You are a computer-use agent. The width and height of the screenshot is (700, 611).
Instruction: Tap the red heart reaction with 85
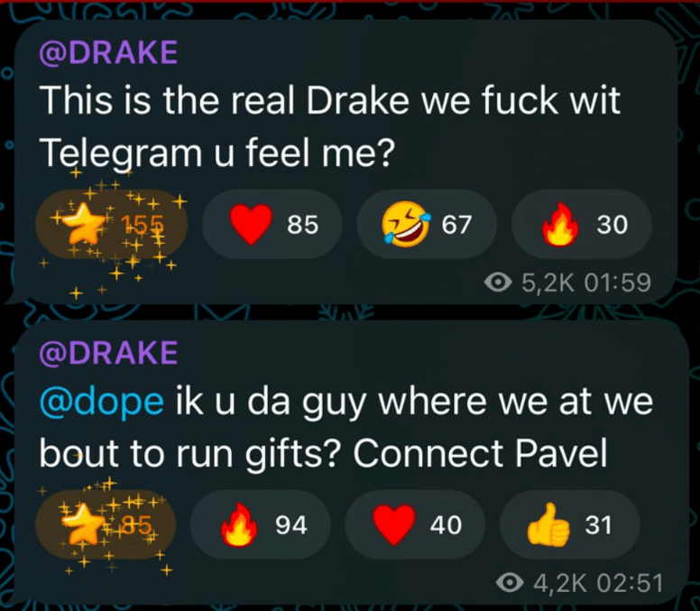(272, 224)
